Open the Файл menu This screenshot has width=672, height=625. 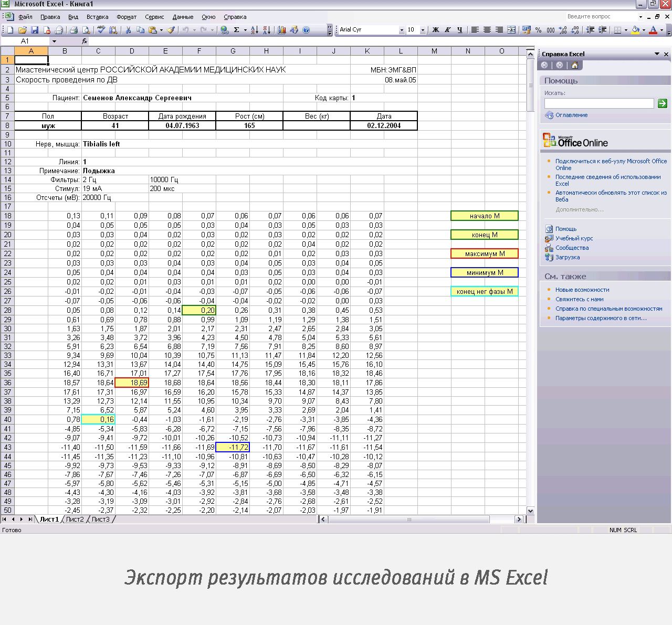tap(25, 17)
